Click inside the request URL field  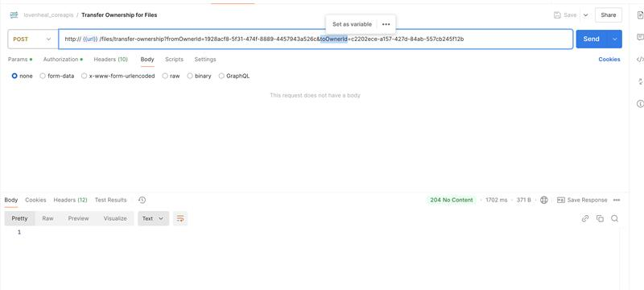316,39
